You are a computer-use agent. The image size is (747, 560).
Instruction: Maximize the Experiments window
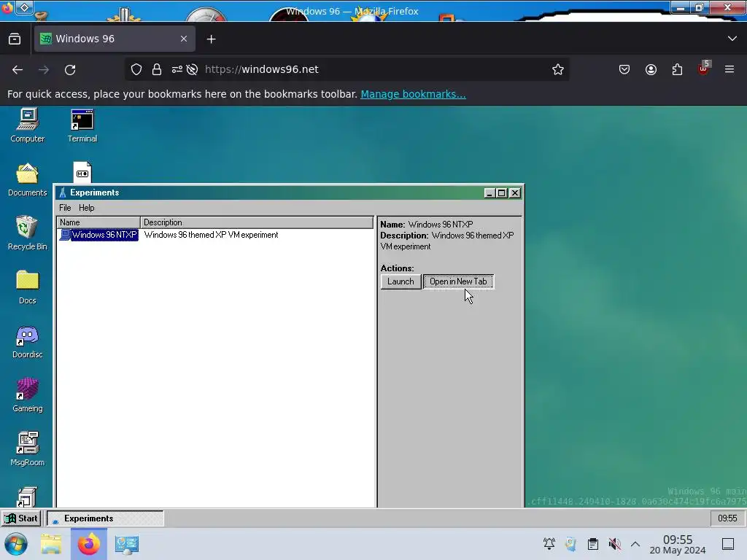502,192
